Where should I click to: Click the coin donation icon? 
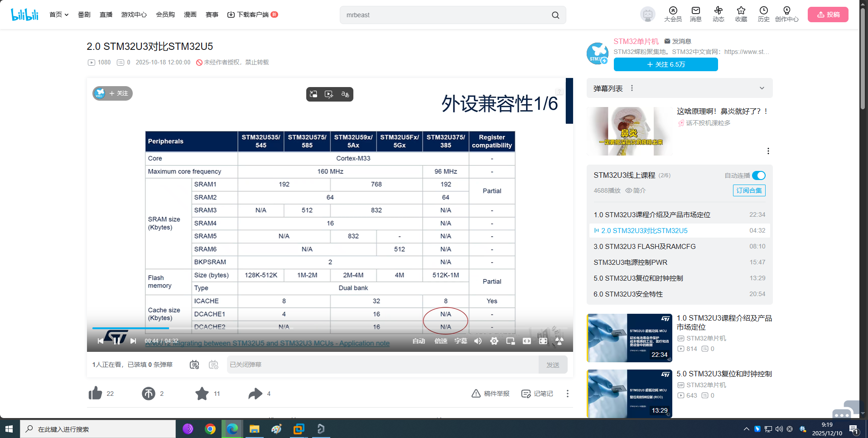coord(149,394)
